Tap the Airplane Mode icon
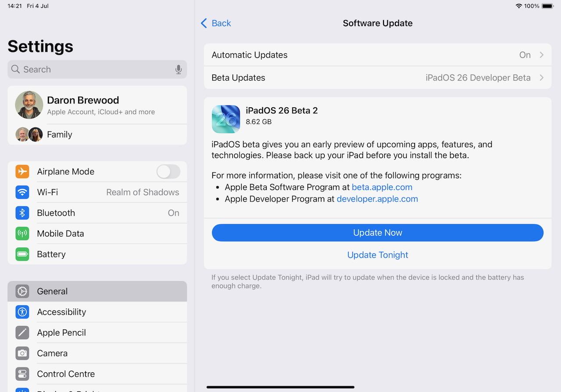The width and height of the screenshot is (561, 392). (22, 171)
